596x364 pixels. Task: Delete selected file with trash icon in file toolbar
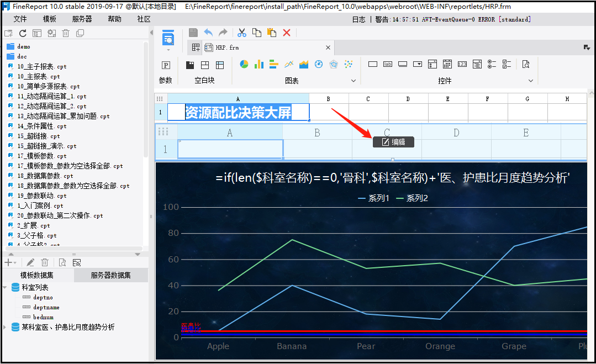click(x=66, y=34)
